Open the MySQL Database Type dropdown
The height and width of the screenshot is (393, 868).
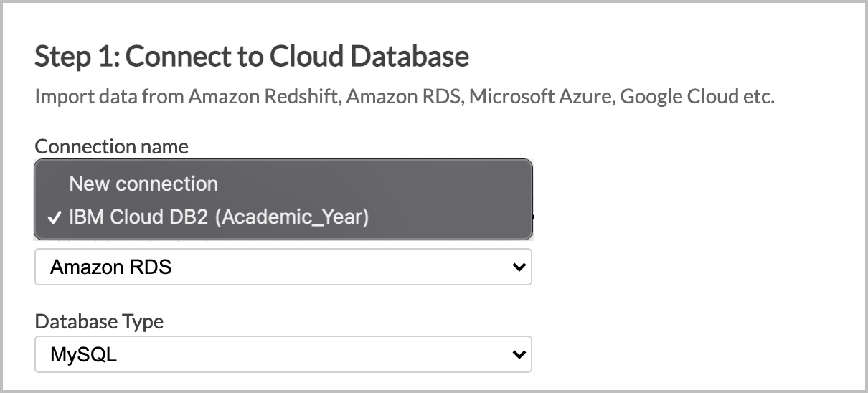(283, 354)
